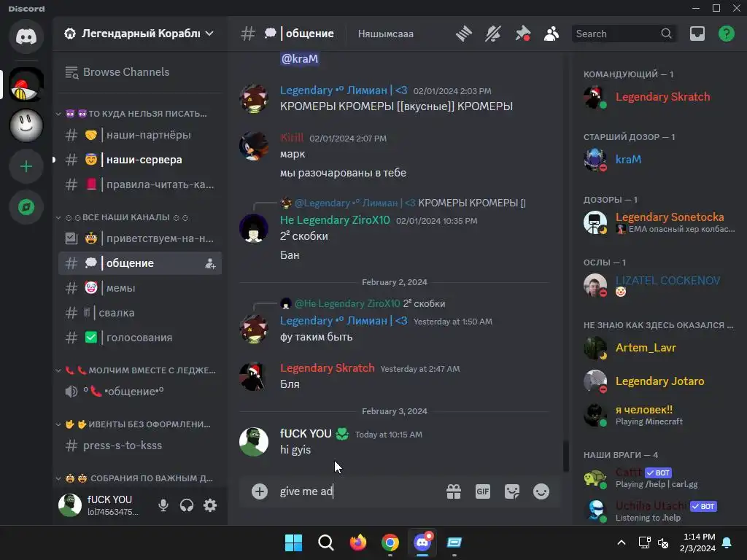Select the red-hat server icon in sidebar
This screenshot has width=747, height=560.
pyautogui.click(x=26, y=85)
